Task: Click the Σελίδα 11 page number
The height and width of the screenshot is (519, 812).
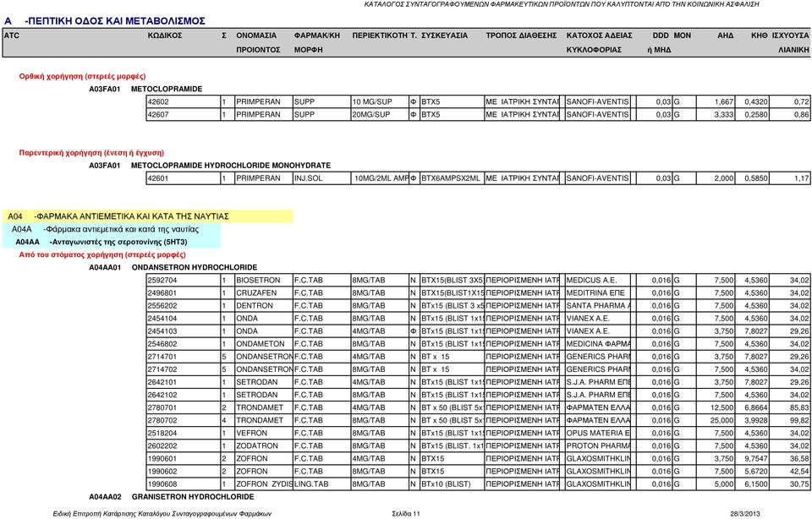Action: click(406, 514)
